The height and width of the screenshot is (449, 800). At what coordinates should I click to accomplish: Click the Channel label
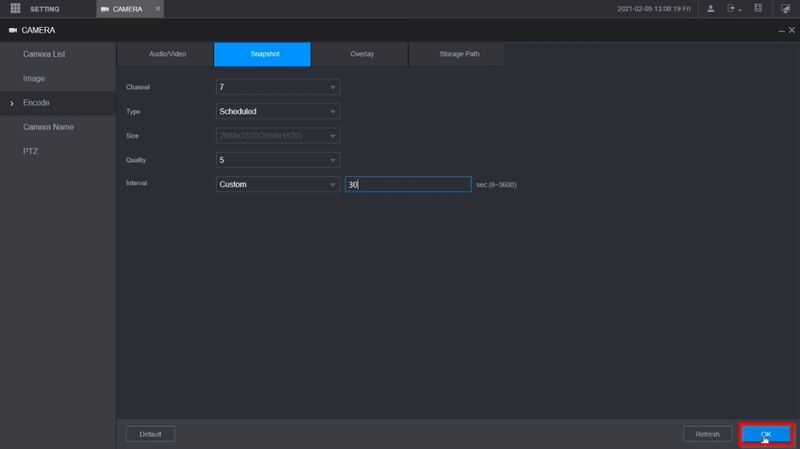138,87
